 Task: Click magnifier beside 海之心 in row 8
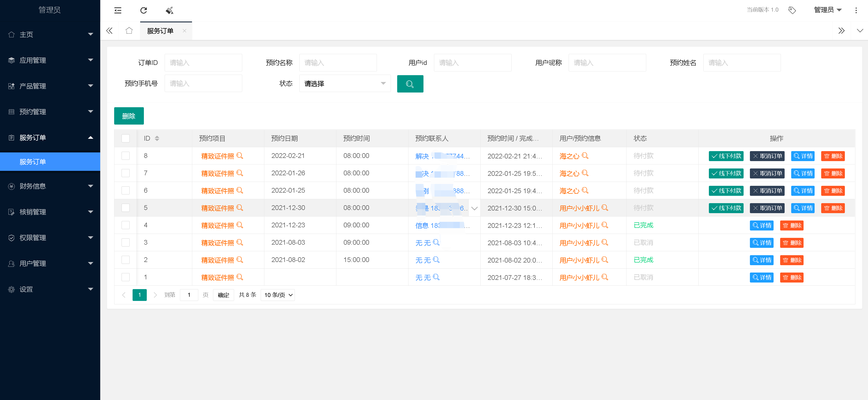585,156
